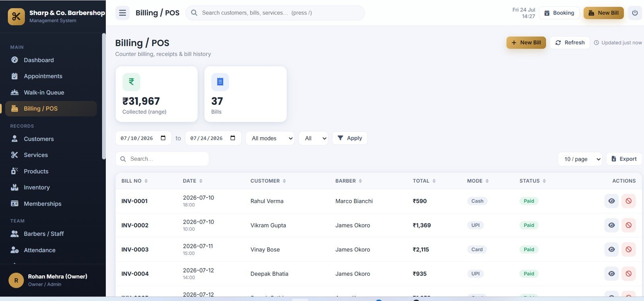This screenshot has height=301, width=644.
Task: Click the Booking button in top bar
Action: [x=559, y=13]
